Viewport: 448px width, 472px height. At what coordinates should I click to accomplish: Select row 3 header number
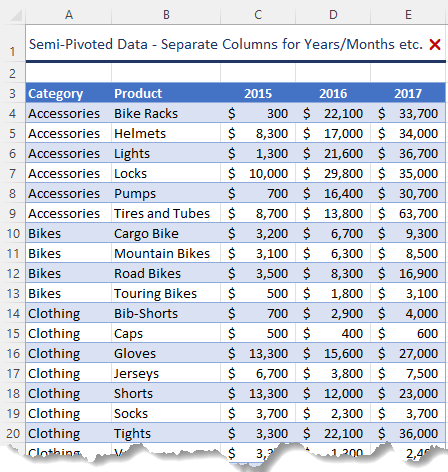point(13,93)
